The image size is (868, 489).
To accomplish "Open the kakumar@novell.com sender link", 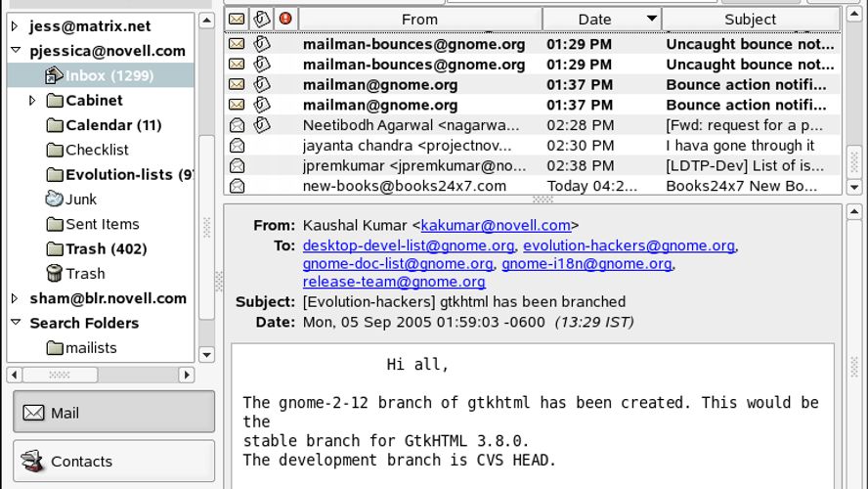I will (x=496, y=226).
